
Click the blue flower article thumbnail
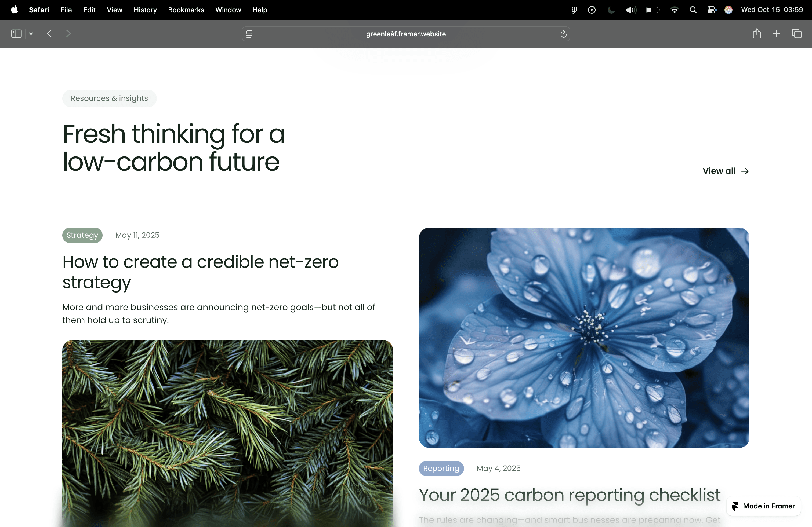(584, 337)
